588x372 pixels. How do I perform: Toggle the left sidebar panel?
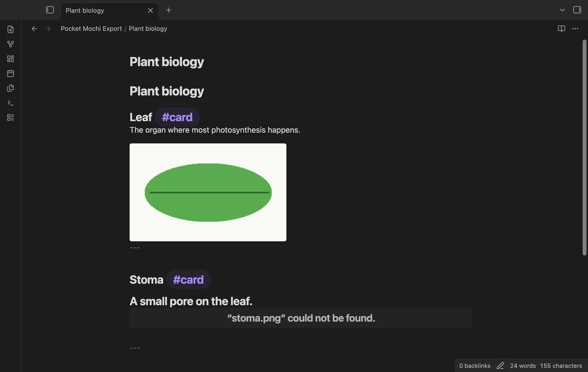point(50,10)
